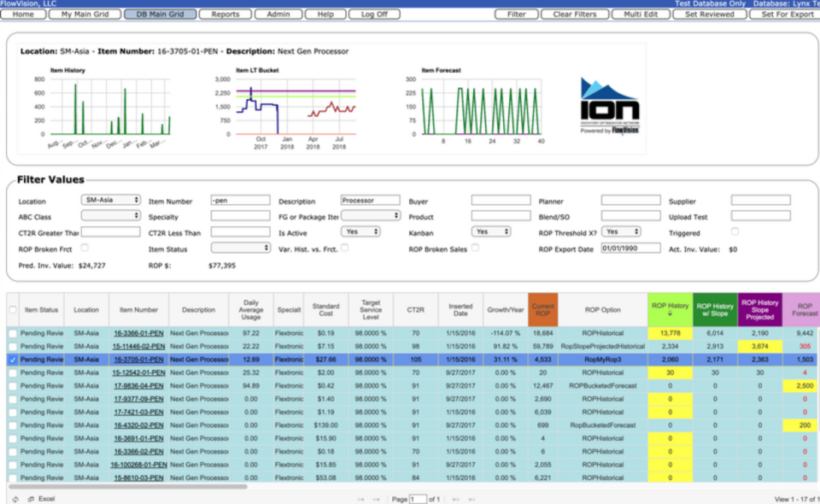This screenshot has height=504, width=820.
Task: Open the Location dropdown showing SM-Asia
Action: pos(110,200)
